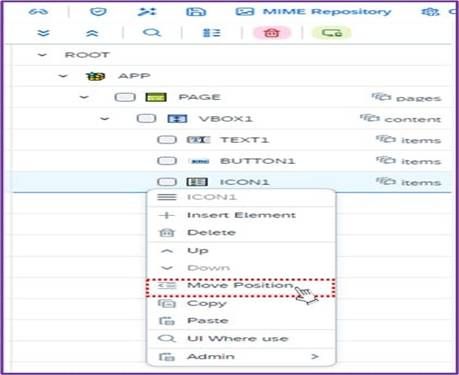459x375 pixels.
Task: Select the PAGE tree label
Action: [x=200, y=97]
